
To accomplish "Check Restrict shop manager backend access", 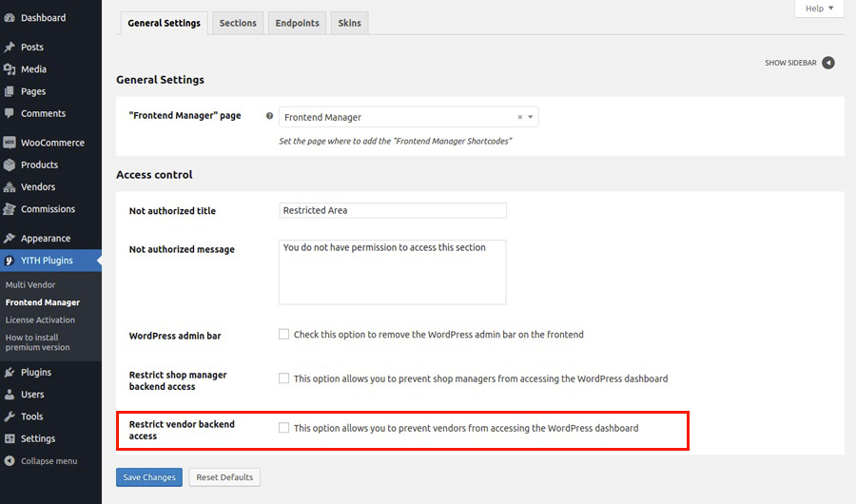I will (x=283, y=378).
